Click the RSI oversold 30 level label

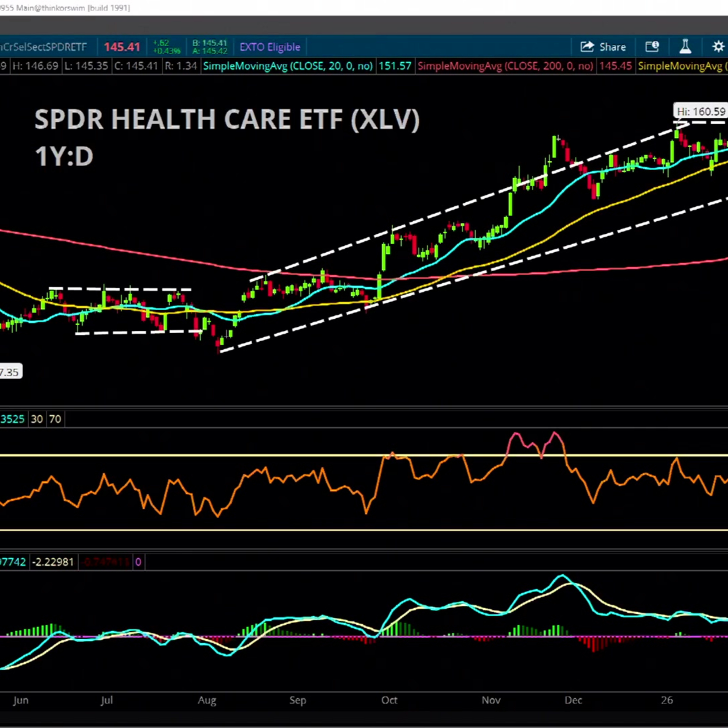[x=37, y=419]
